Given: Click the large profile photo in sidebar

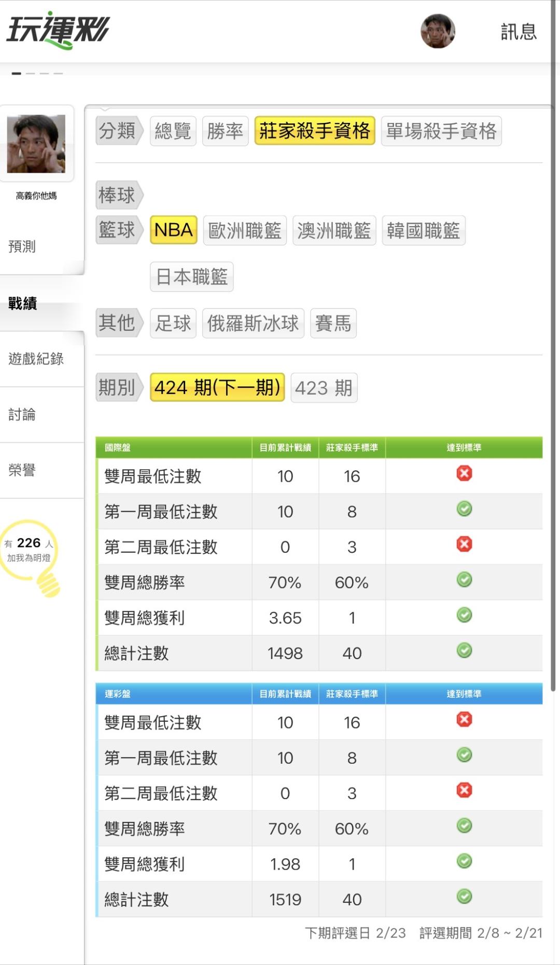Looking at the screenshot, I should click(36, 144).
